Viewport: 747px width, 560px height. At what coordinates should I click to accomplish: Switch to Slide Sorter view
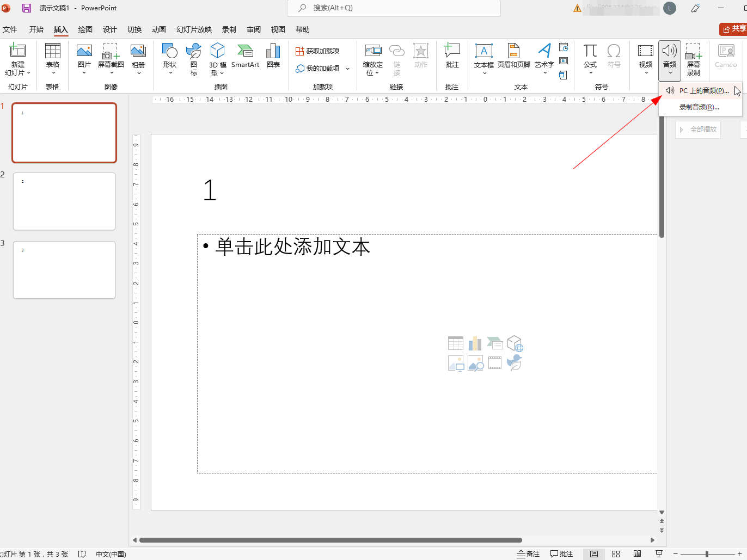click(616, 554)
